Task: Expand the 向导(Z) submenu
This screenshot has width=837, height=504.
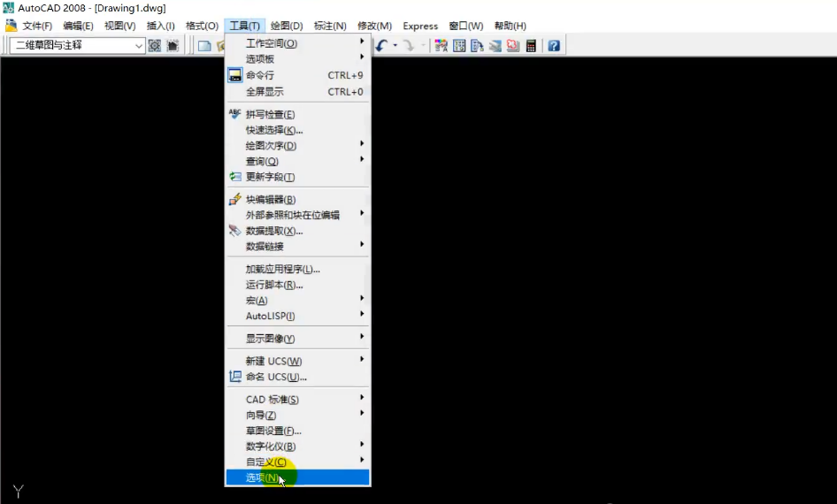Action: click(x=297, y=415)
